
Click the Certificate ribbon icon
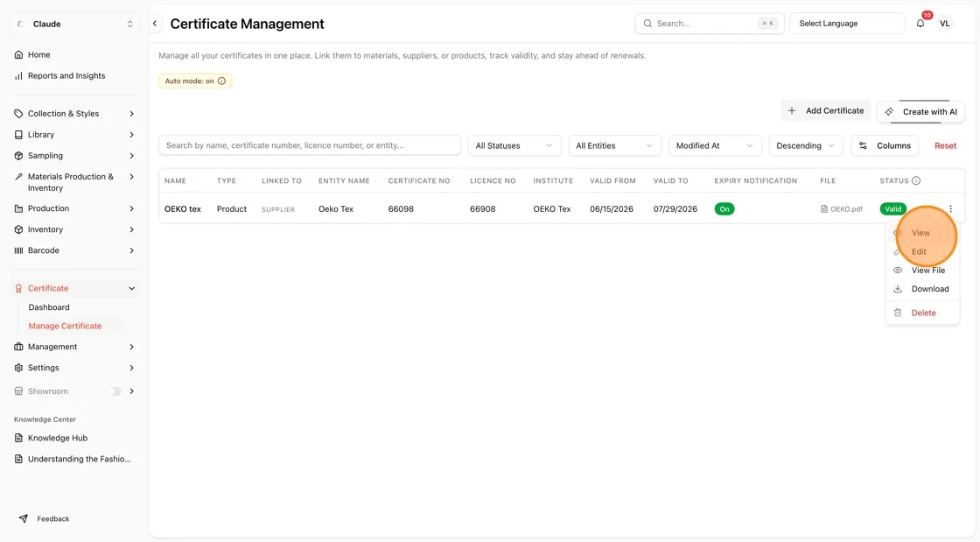[18, 288]
